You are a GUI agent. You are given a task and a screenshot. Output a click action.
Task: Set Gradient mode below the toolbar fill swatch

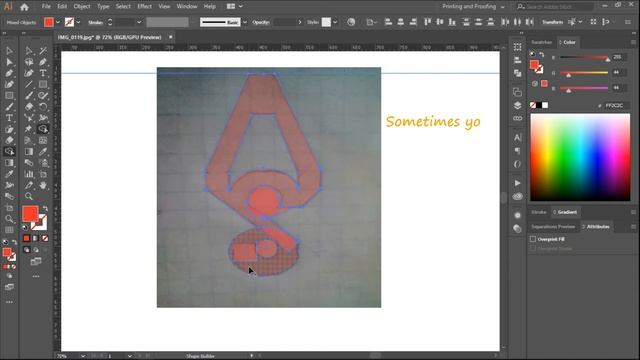pos(36,238)
